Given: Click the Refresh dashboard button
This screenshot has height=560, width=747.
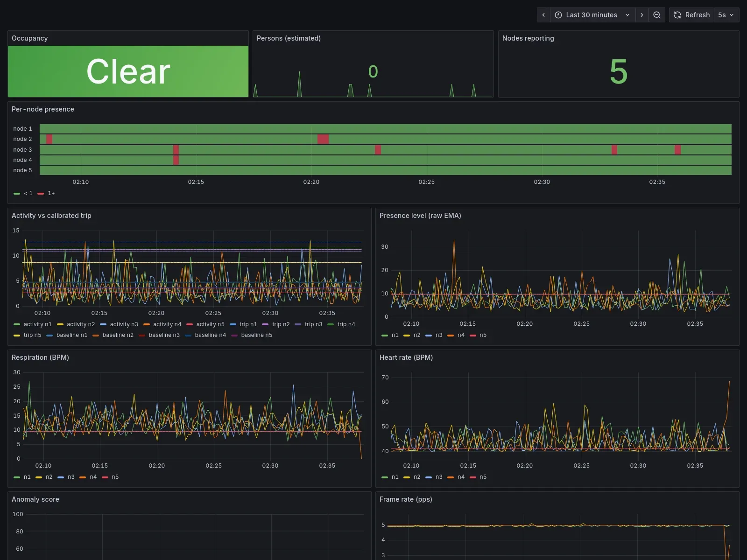Looking at the screenshot, I should [x=692, y=15].
